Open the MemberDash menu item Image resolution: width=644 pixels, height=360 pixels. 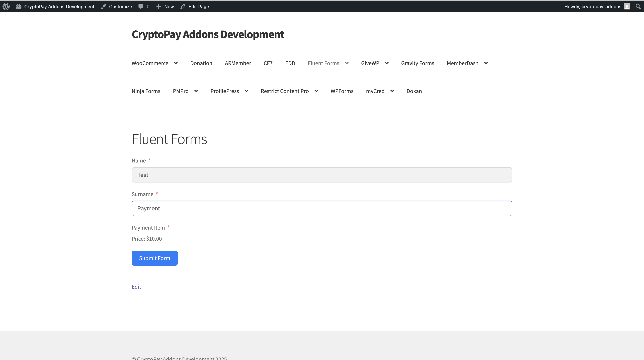462,63
